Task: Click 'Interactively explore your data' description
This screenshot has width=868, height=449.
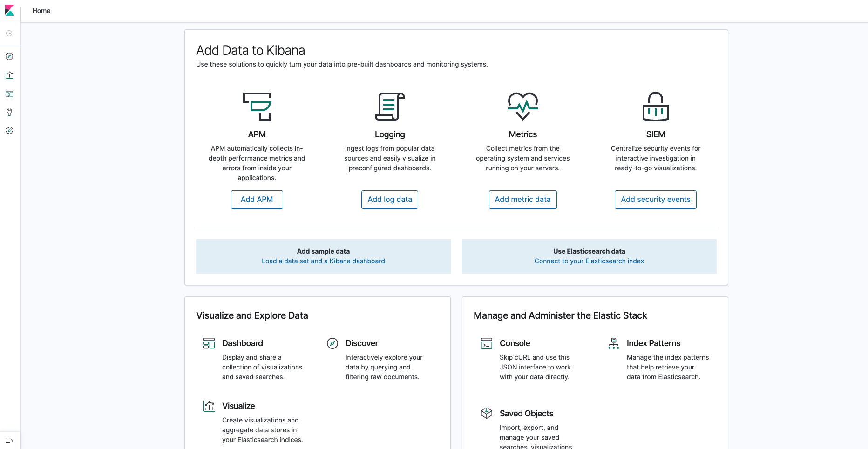Action: pyautogui.click(x=384, y=367)
